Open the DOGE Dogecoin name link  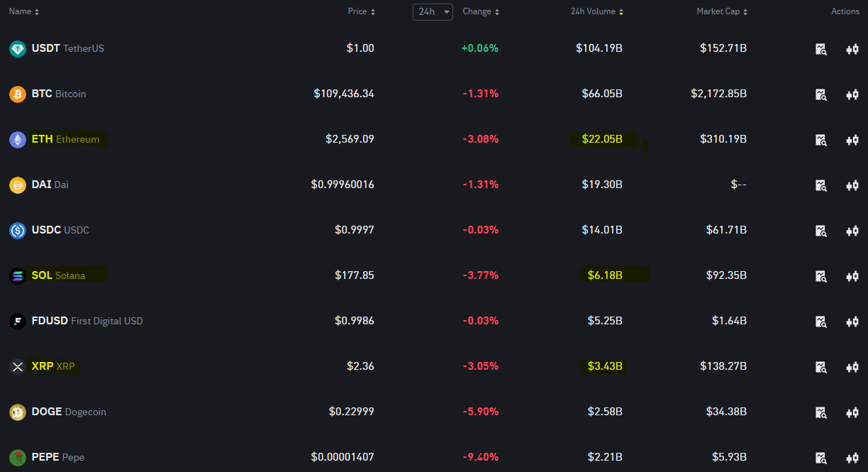tap(69, 412)
